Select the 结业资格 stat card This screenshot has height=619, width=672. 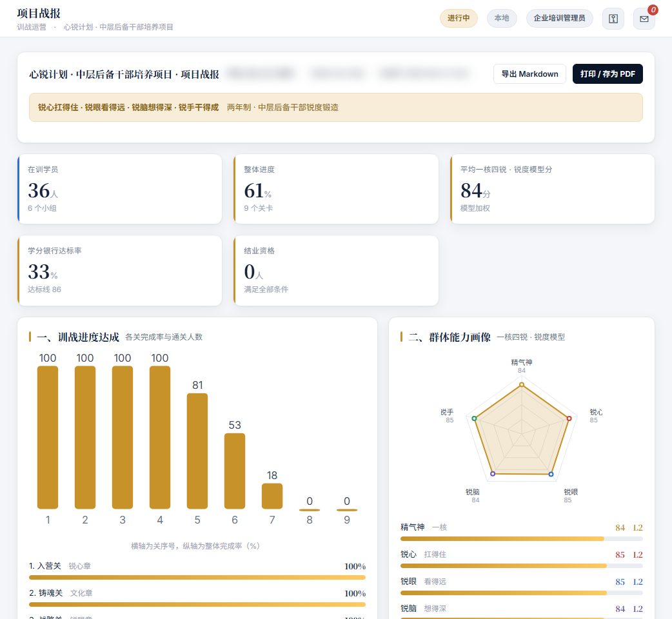pos(336,270)
